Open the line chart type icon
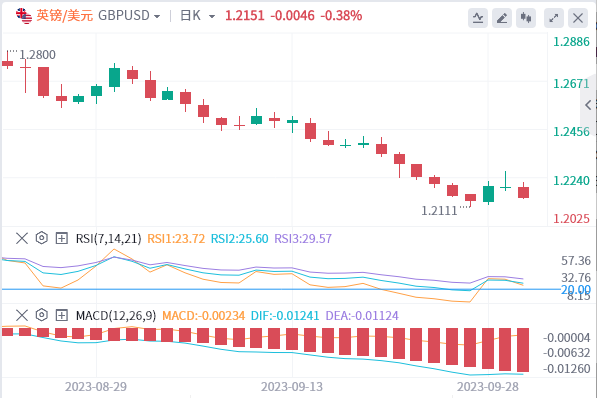This screenshot has width=597, height=398. pyautogui.click(x=478, y=18)
